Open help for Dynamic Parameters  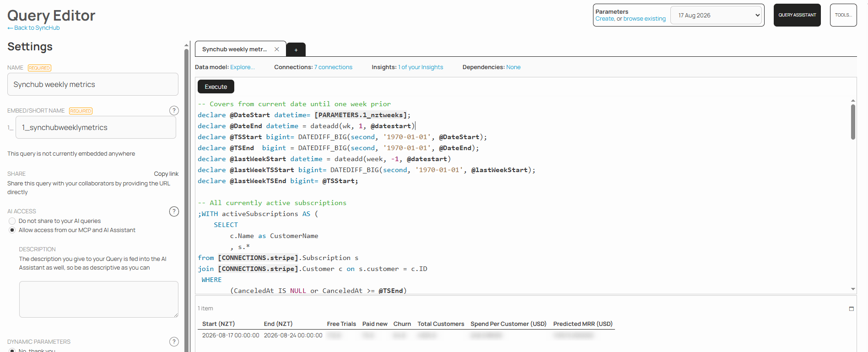click(x=174, y=341)
